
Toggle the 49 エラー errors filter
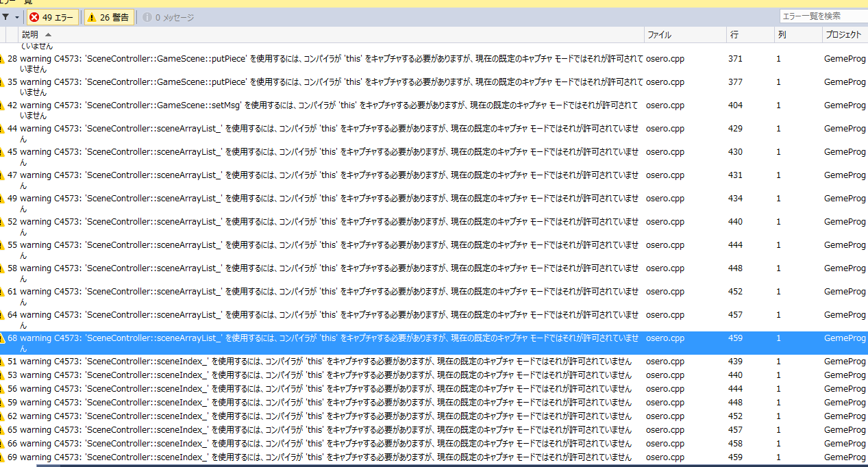point(53,17)
